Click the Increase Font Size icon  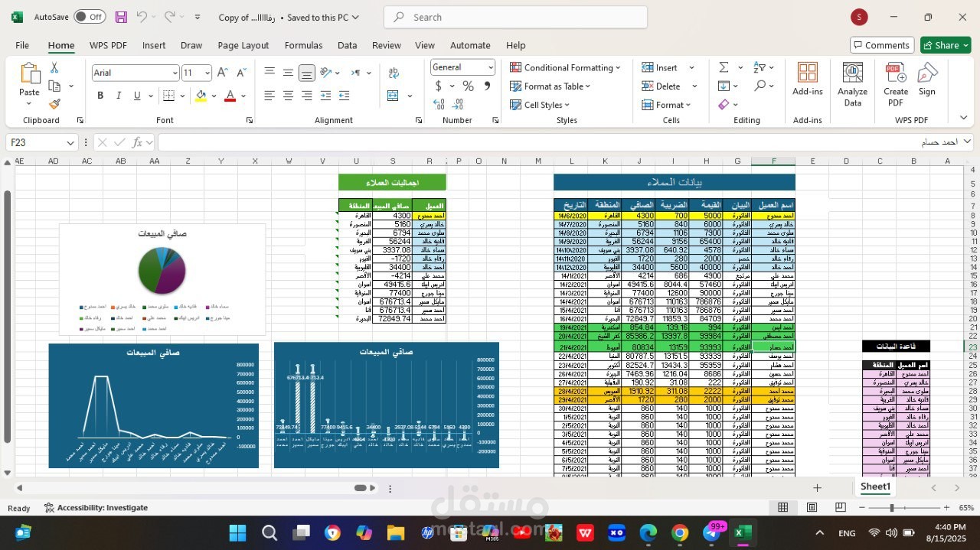[x=223, y=73]
